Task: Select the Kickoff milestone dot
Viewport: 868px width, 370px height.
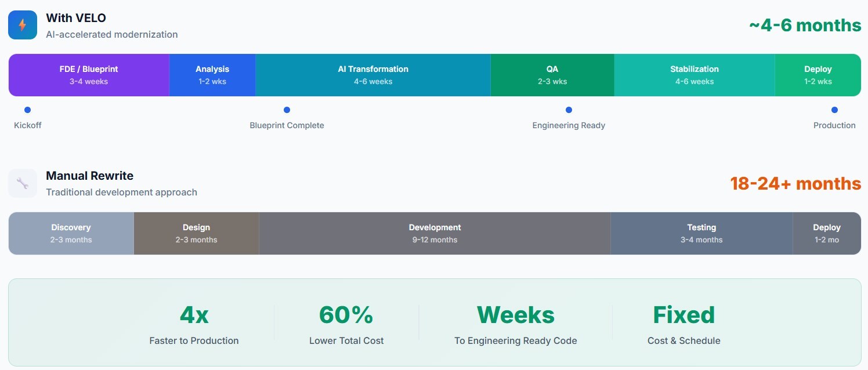Action: coord(27,110)
